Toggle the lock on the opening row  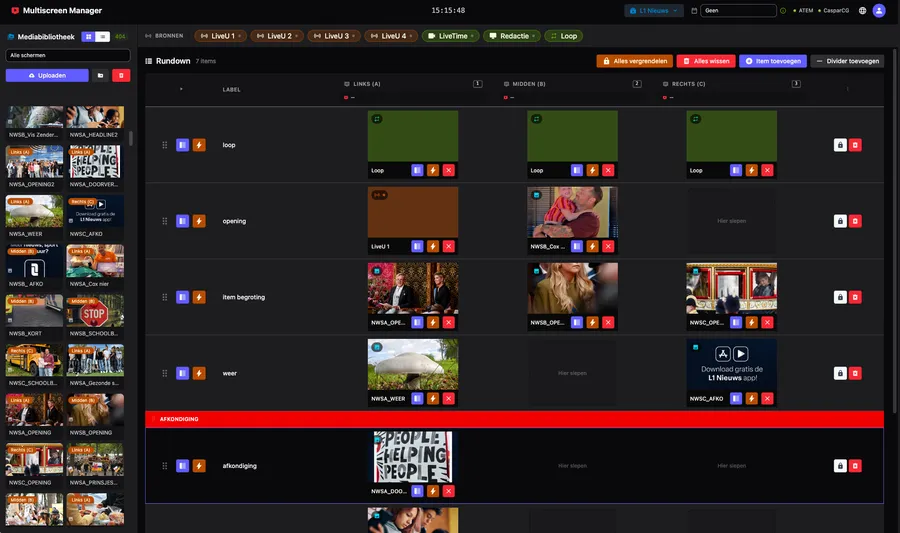click(840, 221)
